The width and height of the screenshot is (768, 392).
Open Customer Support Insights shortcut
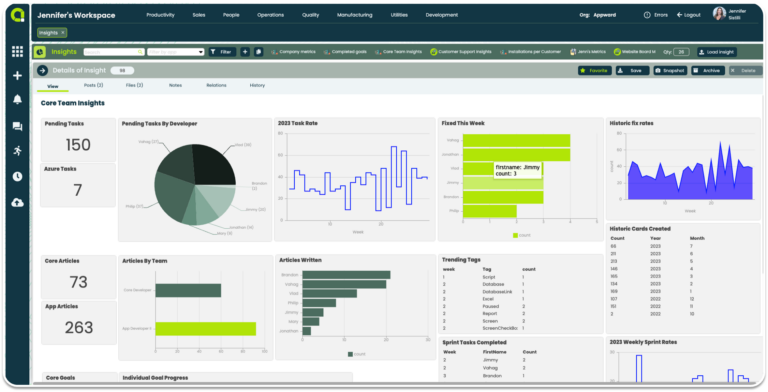coord(461,51)
